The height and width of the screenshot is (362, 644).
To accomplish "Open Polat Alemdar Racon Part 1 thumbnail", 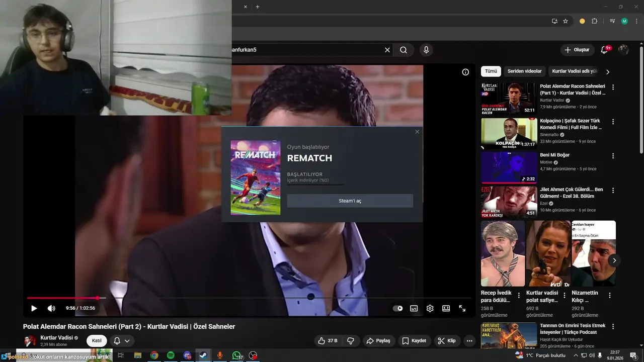I will [509, 98].
